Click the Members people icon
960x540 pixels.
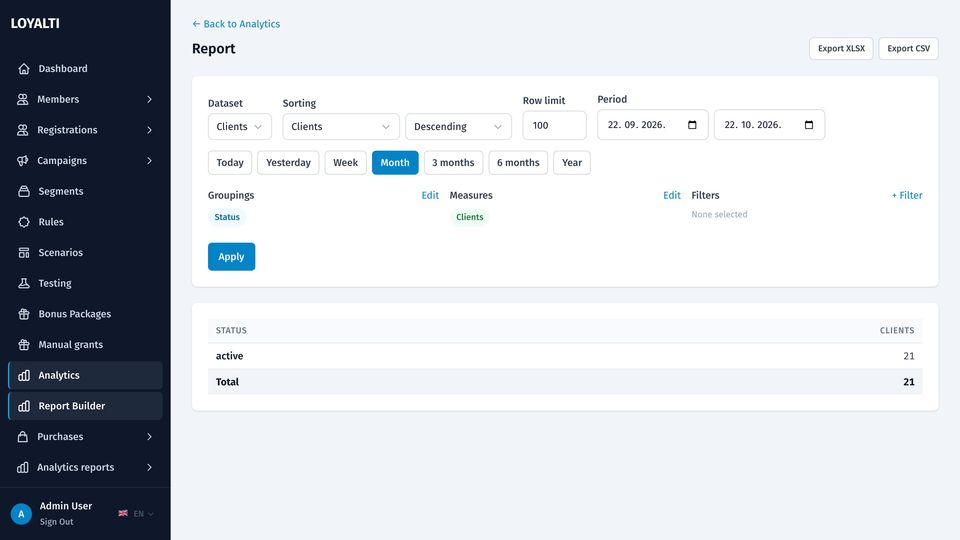pos(23,99)
